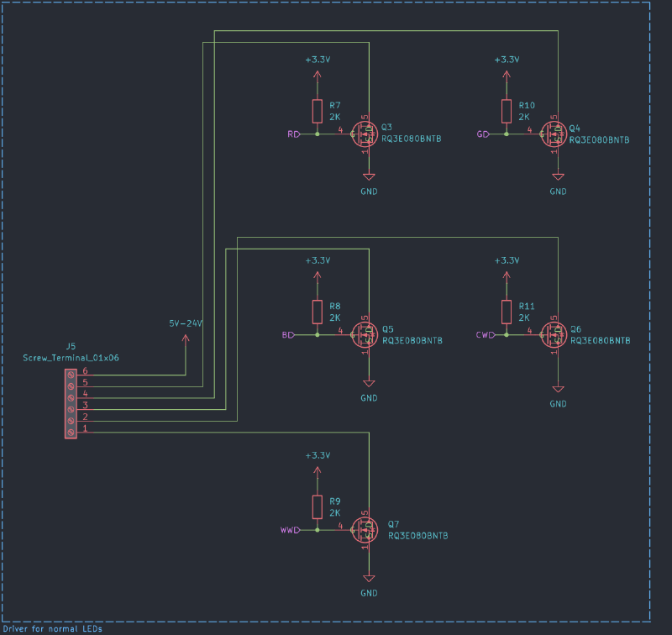Click the R10 reference label
672x635 pixels.
[527, 105]
